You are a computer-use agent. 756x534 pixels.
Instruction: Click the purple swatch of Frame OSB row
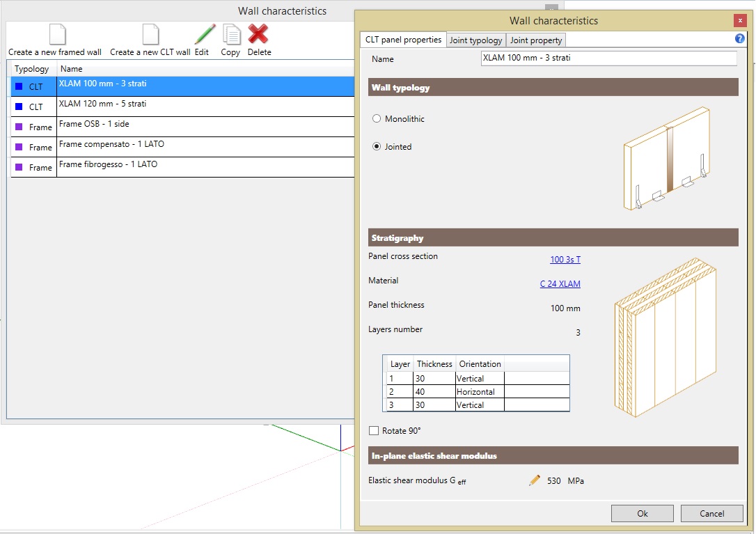click(19, 127)
